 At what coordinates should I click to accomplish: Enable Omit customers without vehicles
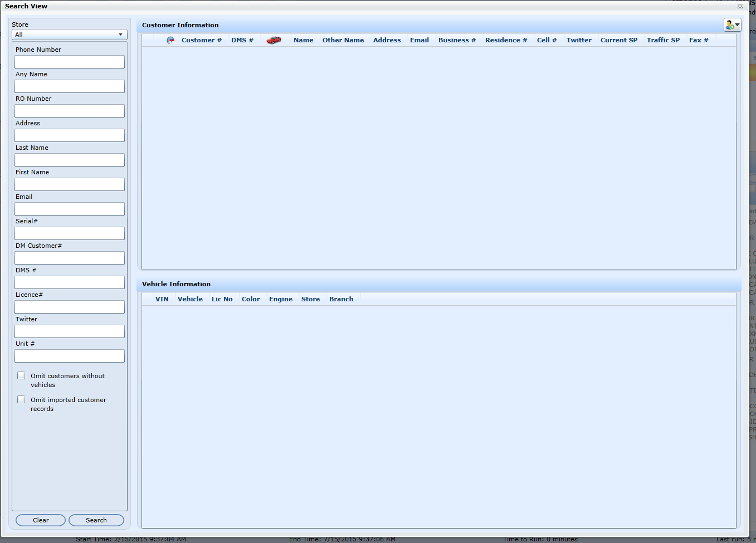coord(21,376)
